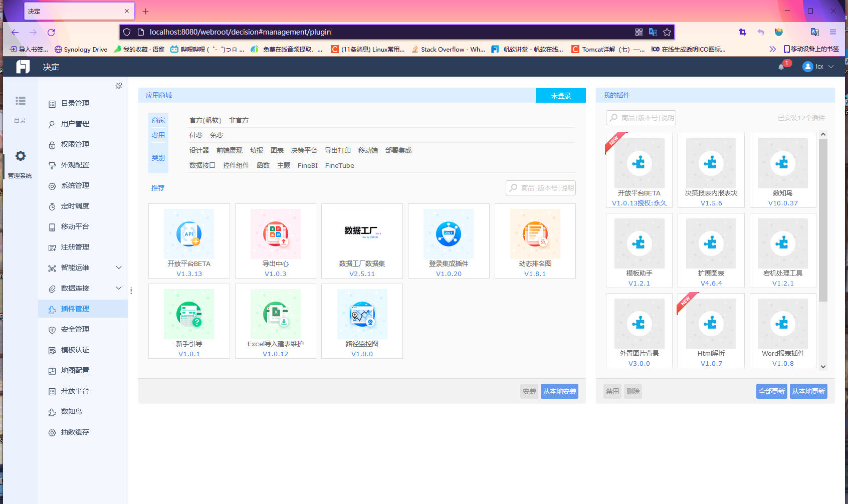Expand the 数据连接 menu chevron

click(x=119, y=288)
